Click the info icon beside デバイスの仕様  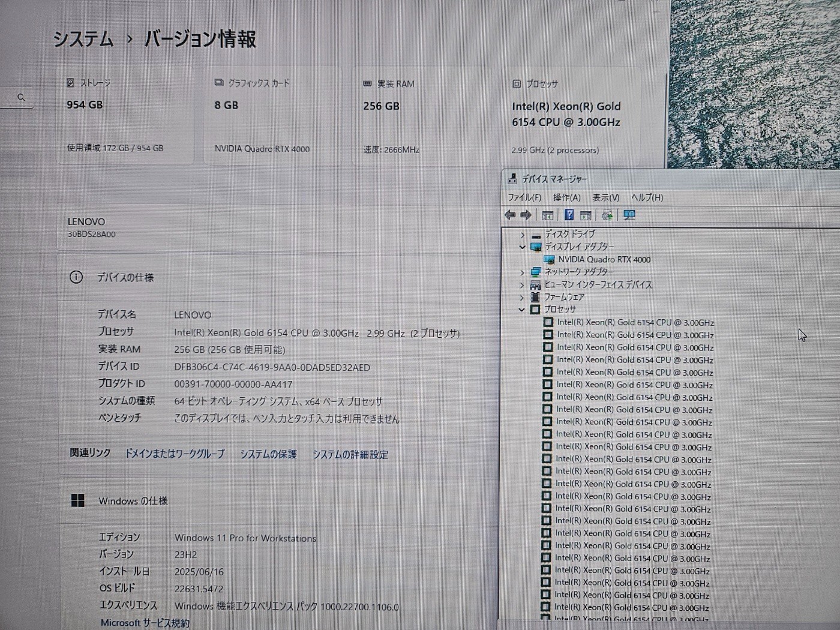[x=76, y=277]
